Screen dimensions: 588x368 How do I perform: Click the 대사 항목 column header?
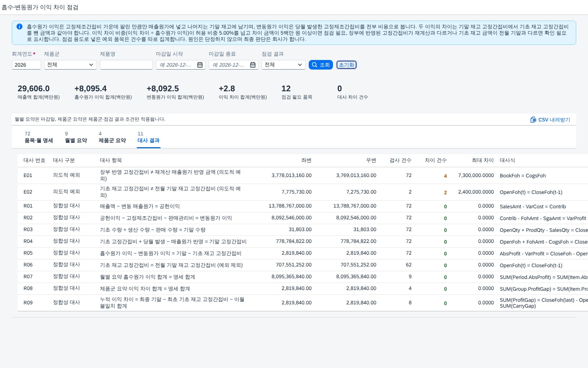pyautogui.click(x=111, y=160)
